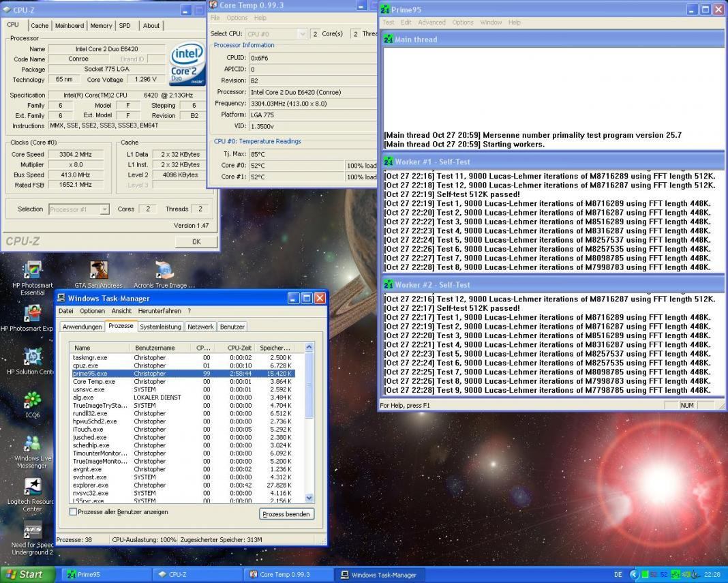Screen dimensions: 728x583
Task: Launch ICQ6 desktop icon
Action: point(33,400)
